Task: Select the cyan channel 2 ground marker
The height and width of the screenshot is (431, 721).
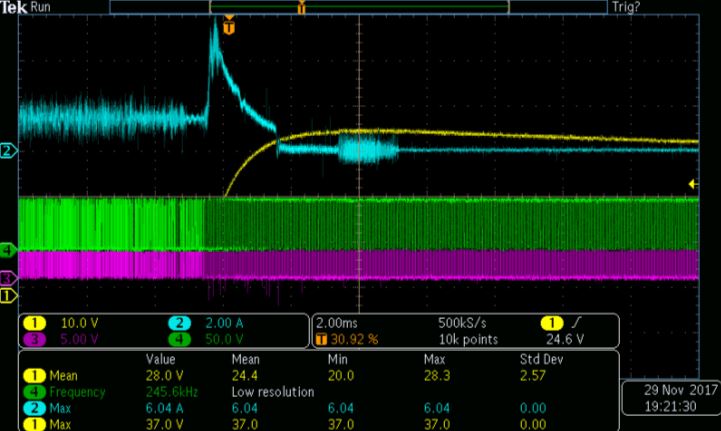Action: pyautogui.click(x=8, y=150)
